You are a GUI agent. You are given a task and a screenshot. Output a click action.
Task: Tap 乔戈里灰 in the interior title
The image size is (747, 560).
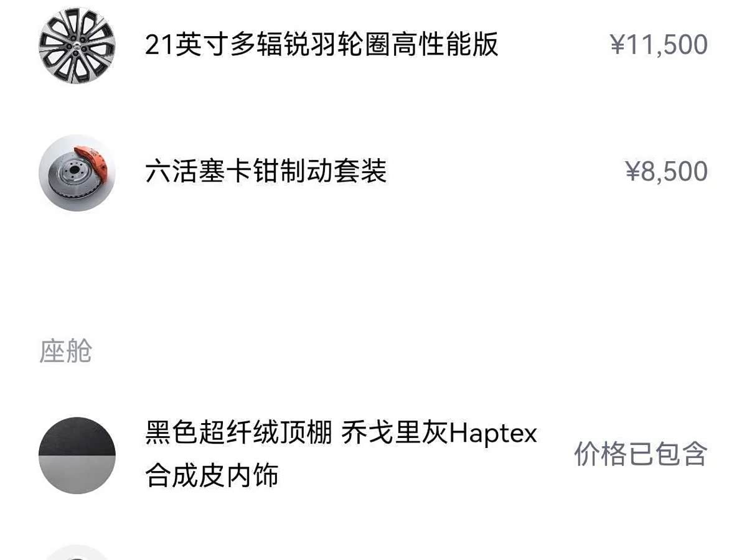[395, 434]
